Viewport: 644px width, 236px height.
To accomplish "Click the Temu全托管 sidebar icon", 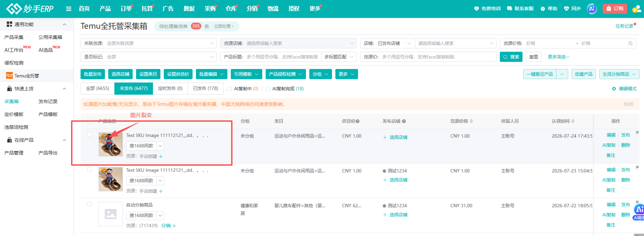I will (x=9, y=76).
